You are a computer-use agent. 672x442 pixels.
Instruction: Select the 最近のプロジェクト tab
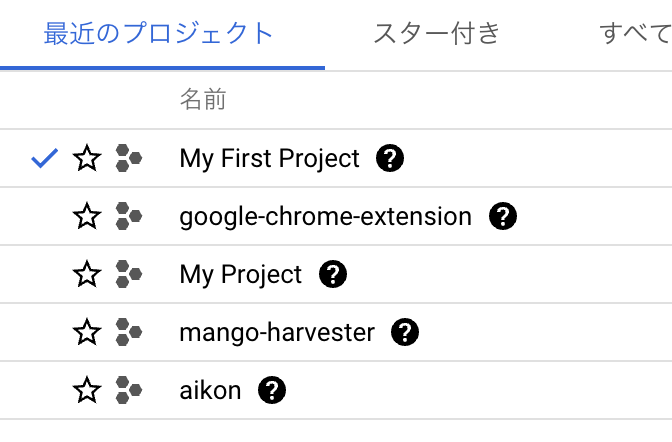tap(159, 34)
